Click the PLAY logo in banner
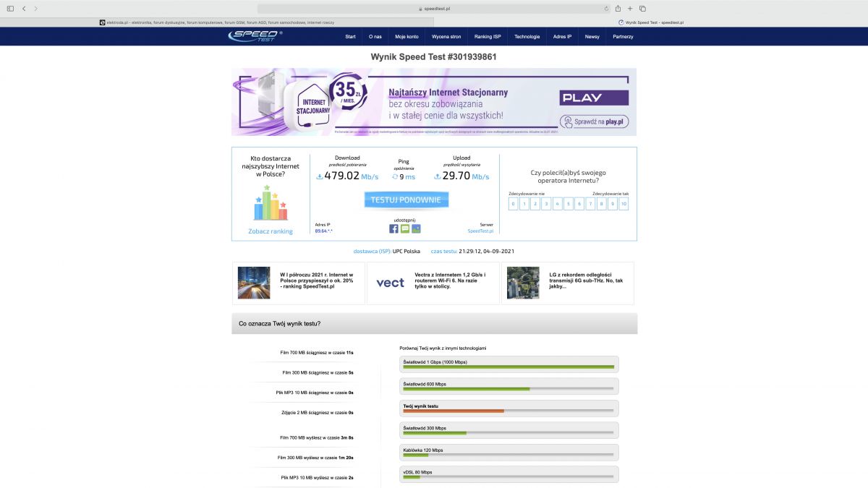Viewport: 868px width, 488px height. 595,98
